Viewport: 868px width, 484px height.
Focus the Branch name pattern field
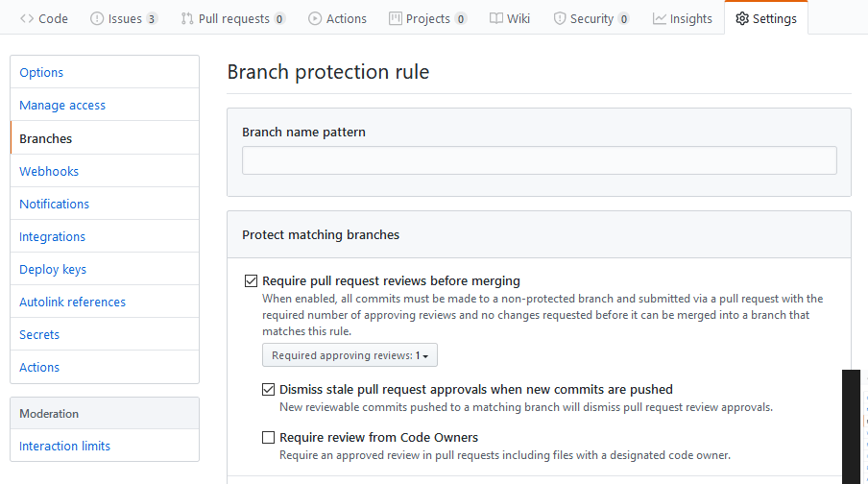tap(540, 160)
